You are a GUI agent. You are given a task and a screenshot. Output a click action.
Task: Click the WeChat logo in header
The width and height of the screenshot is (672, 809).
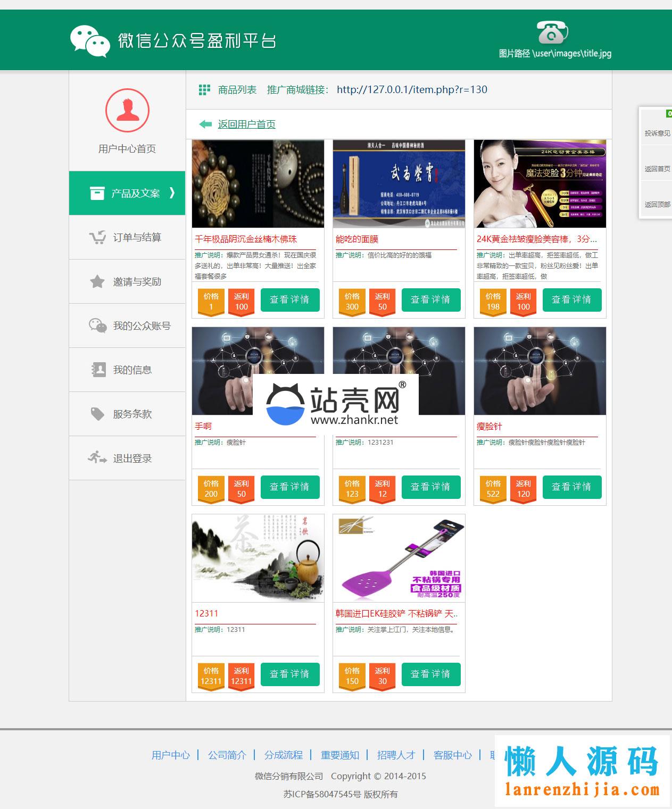90,41
